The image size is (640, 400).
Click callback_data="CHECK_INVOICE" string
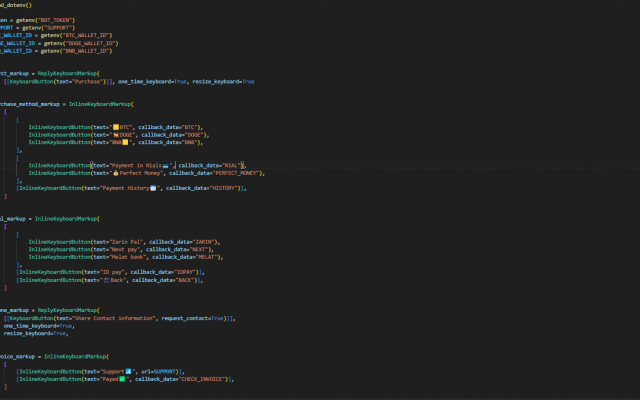tap(180, 379)
